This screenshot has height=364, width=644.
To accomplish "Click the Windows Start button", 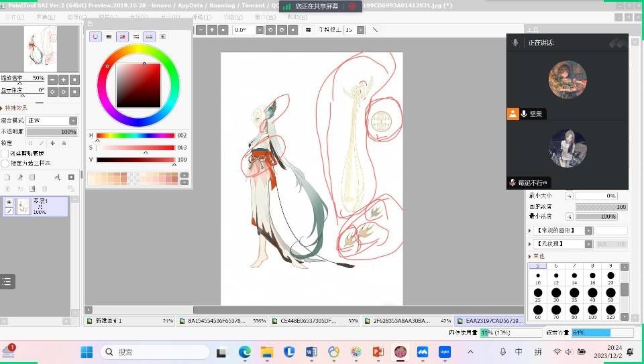I will tap(87, 352).
